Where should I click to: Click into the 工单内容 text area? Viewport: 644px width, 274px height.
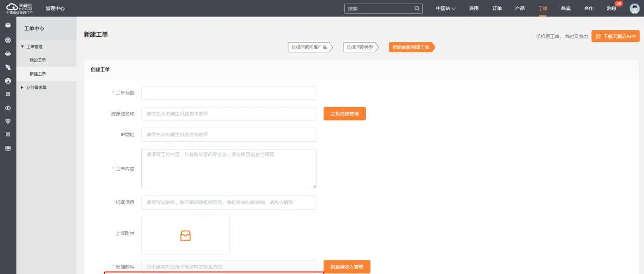(x=228, y=168)
